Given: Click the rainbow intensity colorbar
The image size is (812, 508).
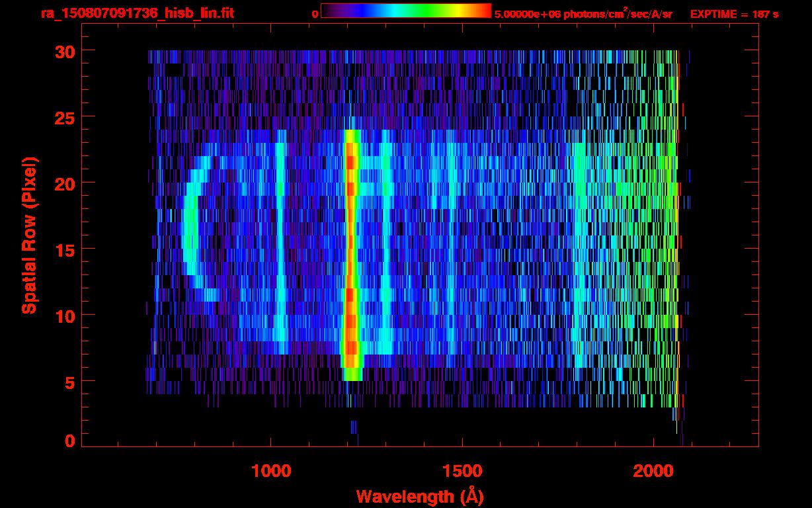Looking at the screenshot, I should point(406,11).
